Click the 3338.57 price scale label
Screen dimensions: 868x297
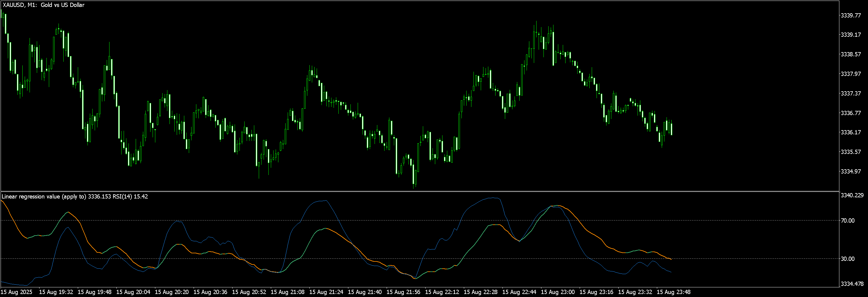point(851,54)
